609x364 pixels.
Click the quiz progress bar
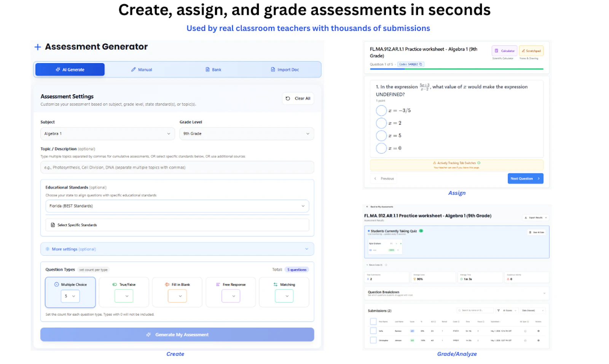(x=457, y=69)
